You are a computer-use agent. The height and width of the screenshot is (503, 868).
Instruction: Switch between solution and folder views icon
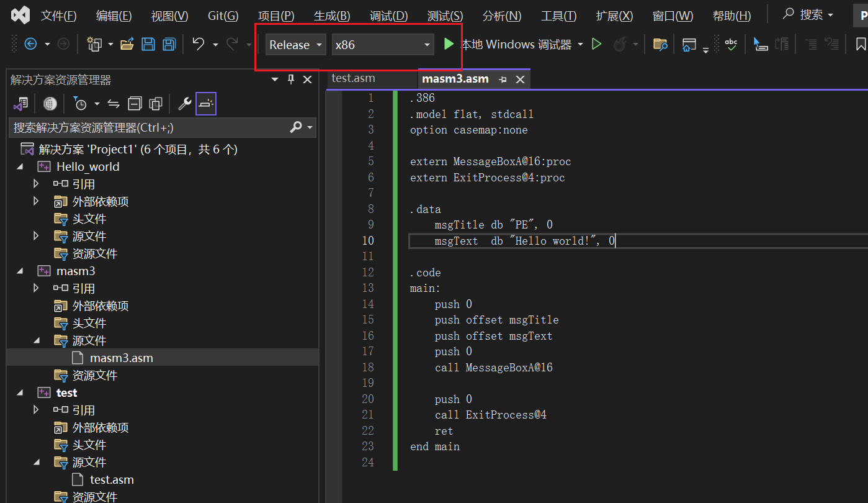coord(20,104)
